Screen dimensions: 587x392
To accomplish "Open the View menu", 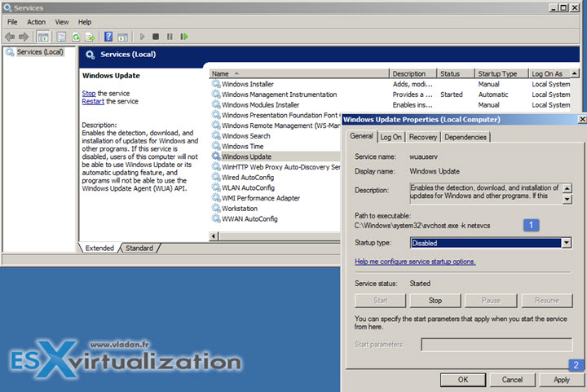I will (x=62, y=22).
